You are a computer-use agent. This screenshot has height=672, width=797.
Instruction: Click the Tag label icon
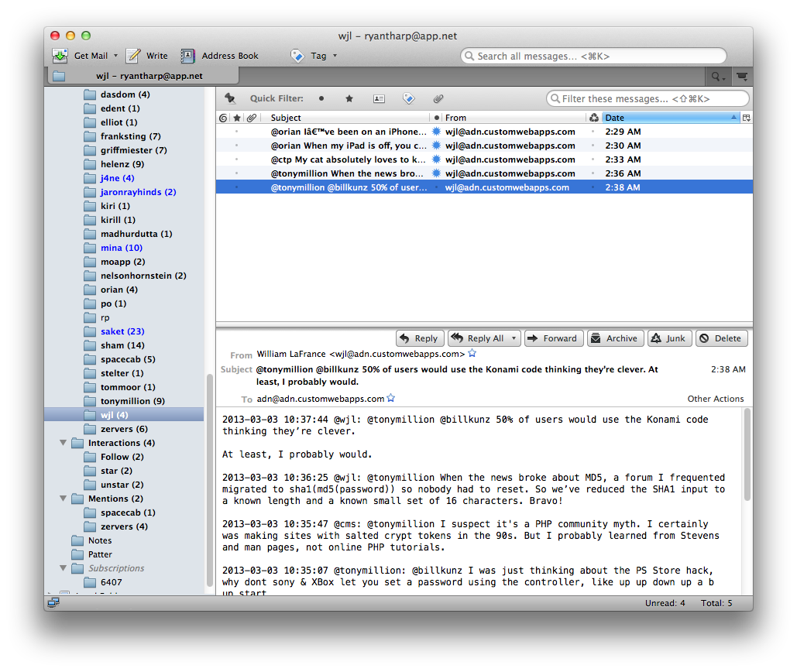(297, 56)
